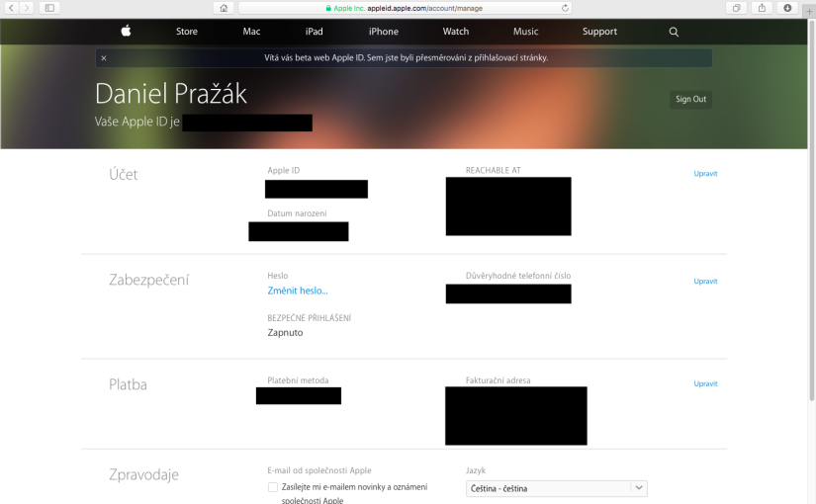
Task: Click the vertical page scrollbar
Action: coord(812,210)
